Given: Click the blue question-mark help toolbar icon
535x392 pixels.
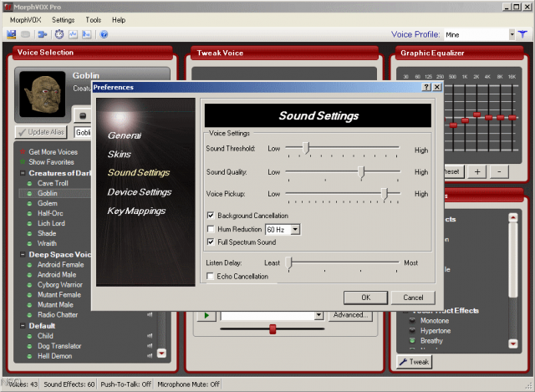Looking at the screenshot, I should coord(104,34).
